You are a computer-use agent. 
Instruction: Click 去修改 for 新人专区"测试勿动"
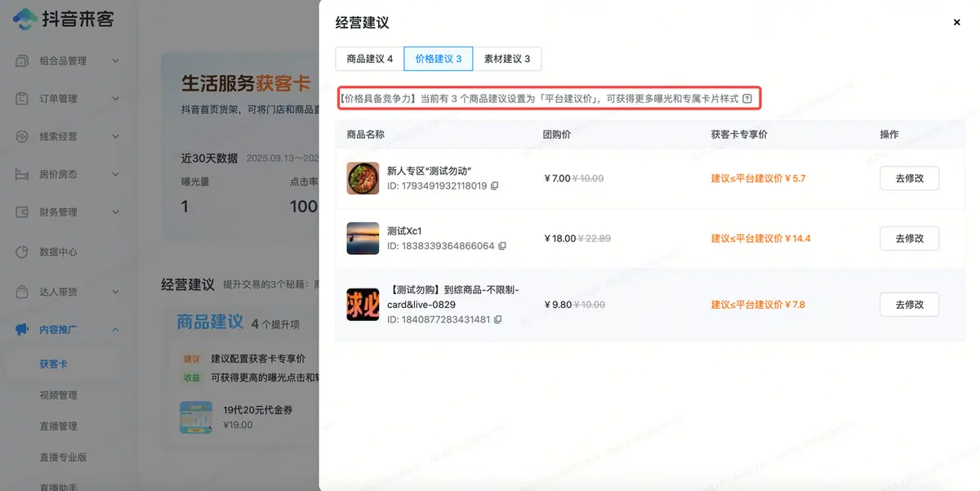pos(909,178)
